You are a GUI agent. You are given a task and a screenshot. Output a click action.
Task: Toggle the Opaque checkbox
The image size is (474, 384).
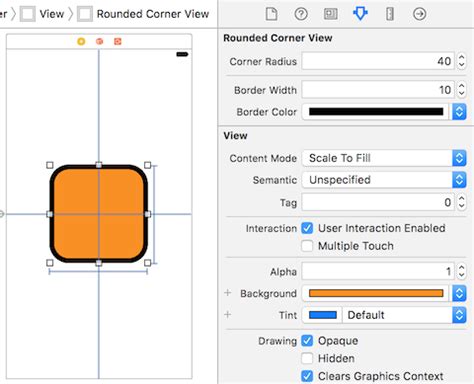tap(307, 341)
